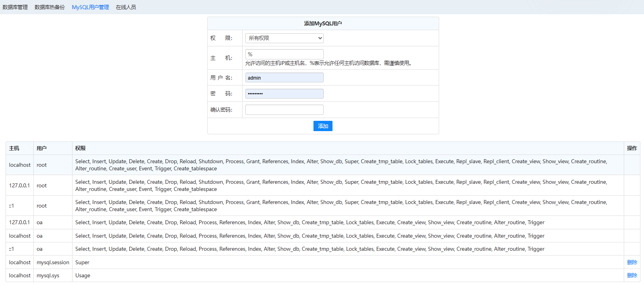Click the host input field containing %

284,54
